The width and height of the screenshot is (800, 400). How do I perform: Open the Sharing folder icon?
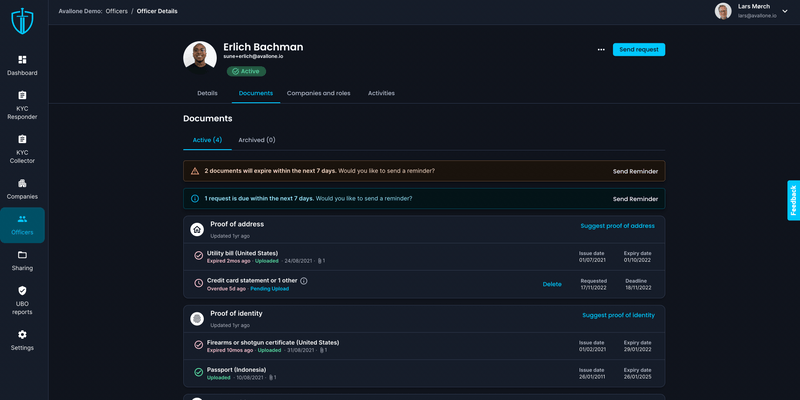click(x=22, y=255)
